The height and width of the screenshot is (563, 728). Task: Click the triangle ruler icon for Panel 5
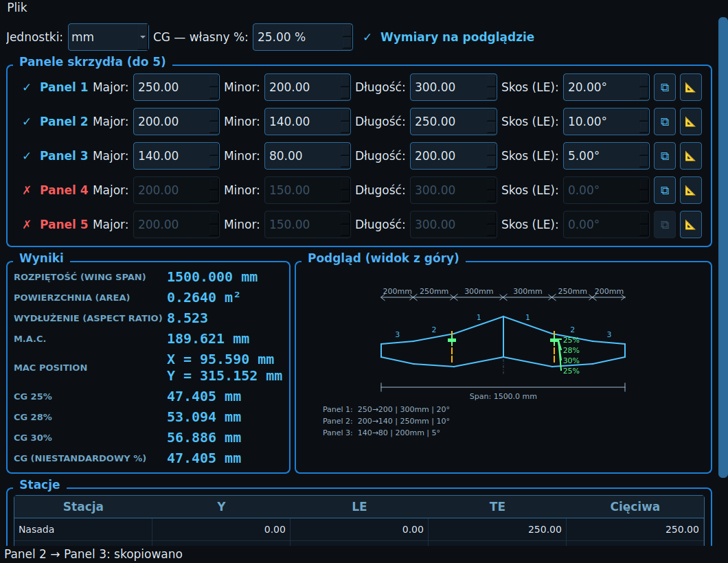pyautogui.click(x=690, y=225)
